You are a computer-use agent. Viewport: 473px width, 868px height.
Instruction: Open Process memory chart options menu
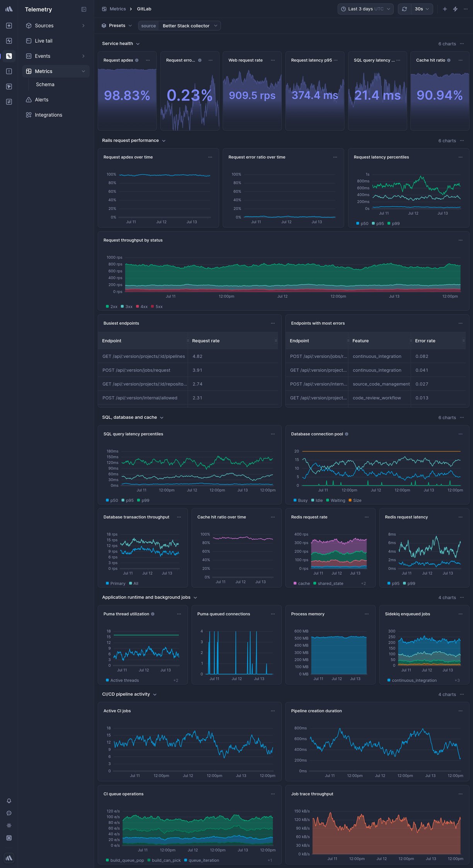[366, 614]
